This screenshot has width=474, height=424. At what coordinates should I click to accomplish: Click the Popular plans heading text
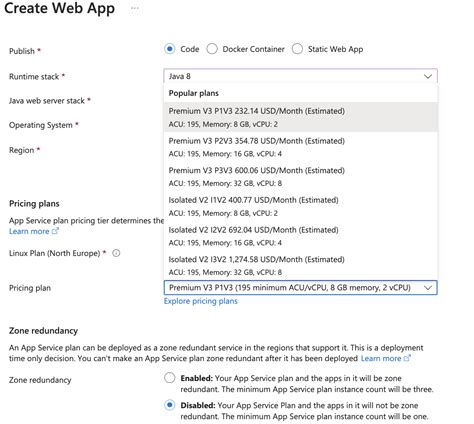(x=194, y=93)
